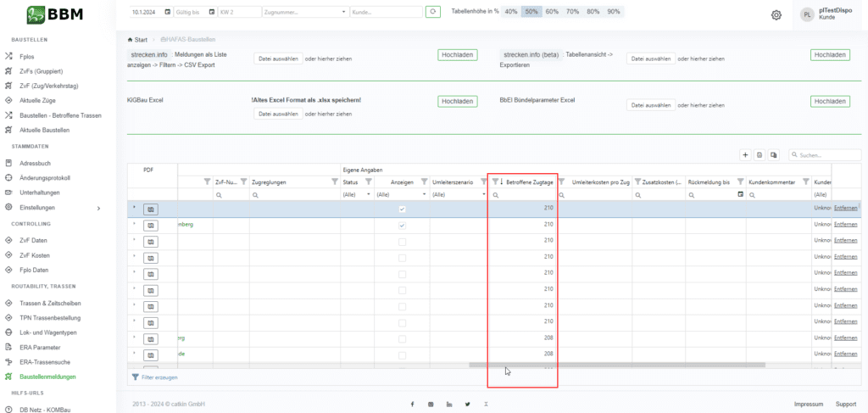Click the refresh icon in the top toolbar

(x=433, y=12)
